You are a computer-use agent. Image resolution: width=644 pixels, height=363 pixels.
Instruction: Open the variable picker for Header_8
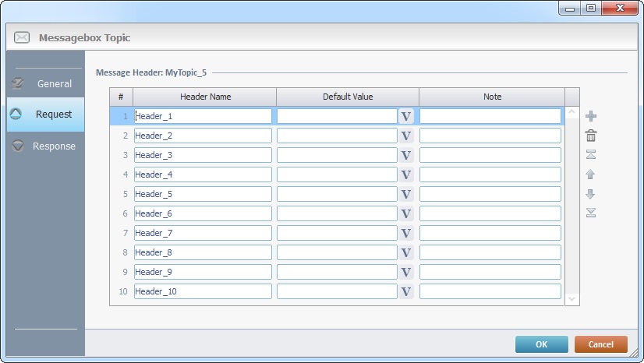click(405, 252)
